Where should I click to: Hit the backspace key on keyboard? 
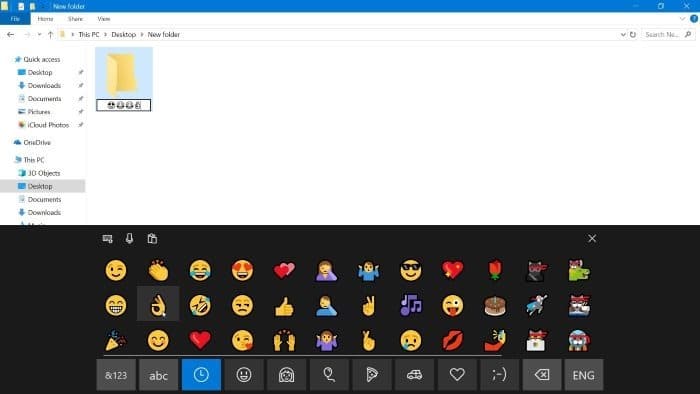(x=542, y=375)
